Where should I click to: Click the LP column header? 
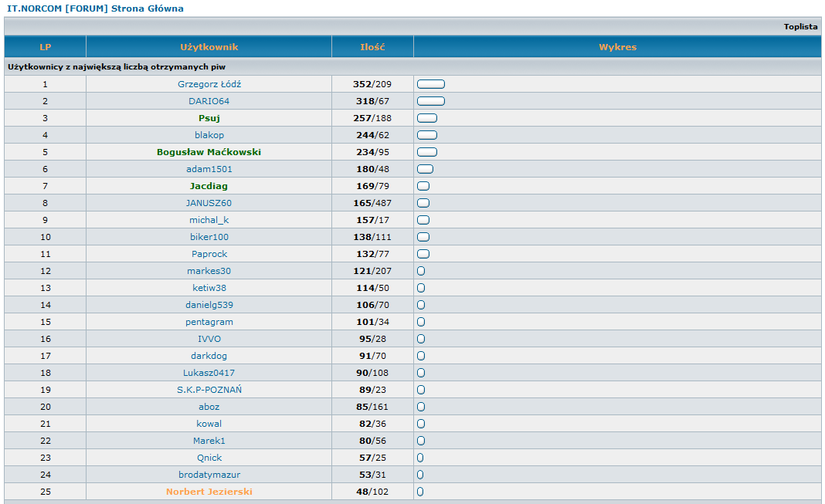click(46, 47)
